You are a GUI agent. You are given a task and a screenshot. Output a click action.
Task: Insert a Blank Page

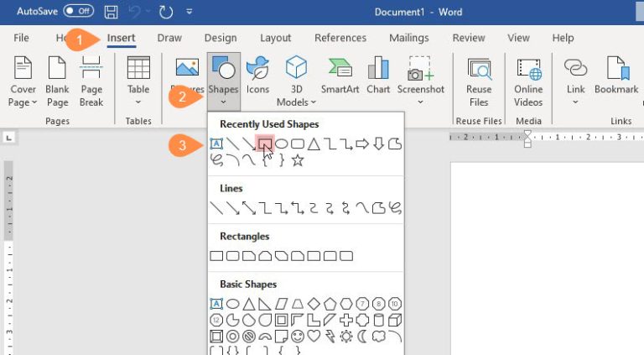point(57,81)
